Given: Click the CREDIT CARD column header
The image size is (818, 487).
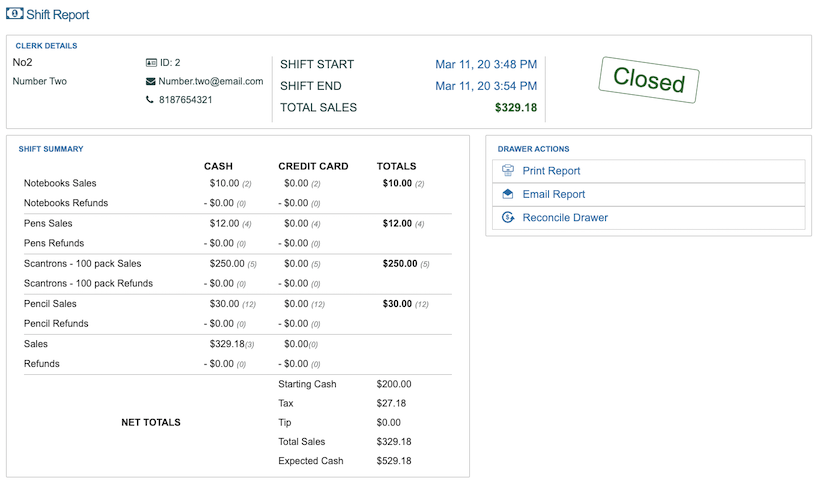Looking at the screenshot, I should [x=313, y=166].
